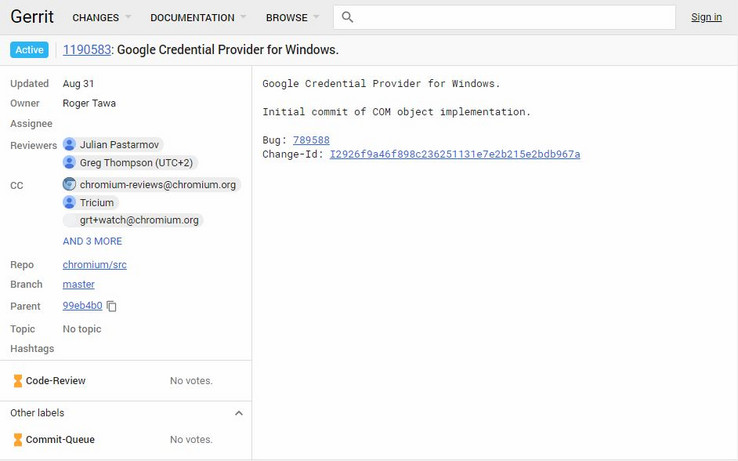Click the Commit-Queue hourglass icon
Viewport: 738px width, 461px height.
(x=18, y=439)
